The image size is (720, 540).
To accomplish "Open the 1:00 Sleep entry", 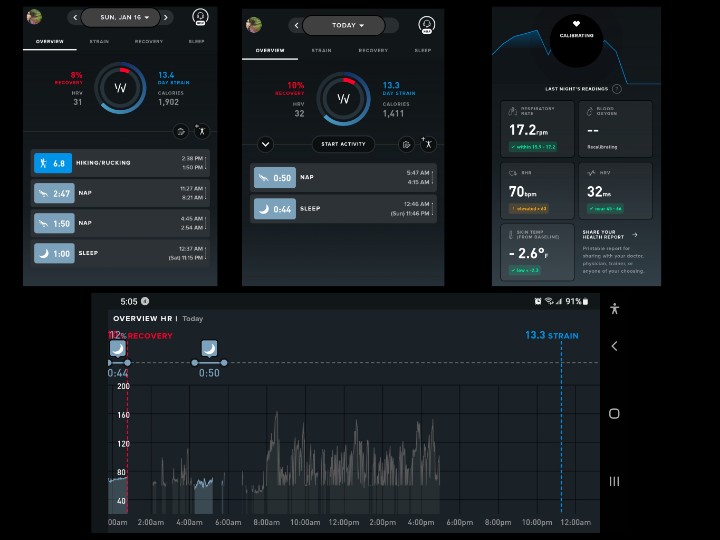I will (x=120, y=253).
